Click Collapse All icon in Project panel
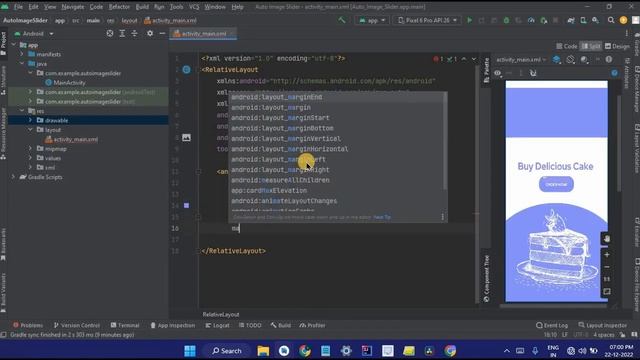Screen dimensions: 640x360 click(134, 33)
